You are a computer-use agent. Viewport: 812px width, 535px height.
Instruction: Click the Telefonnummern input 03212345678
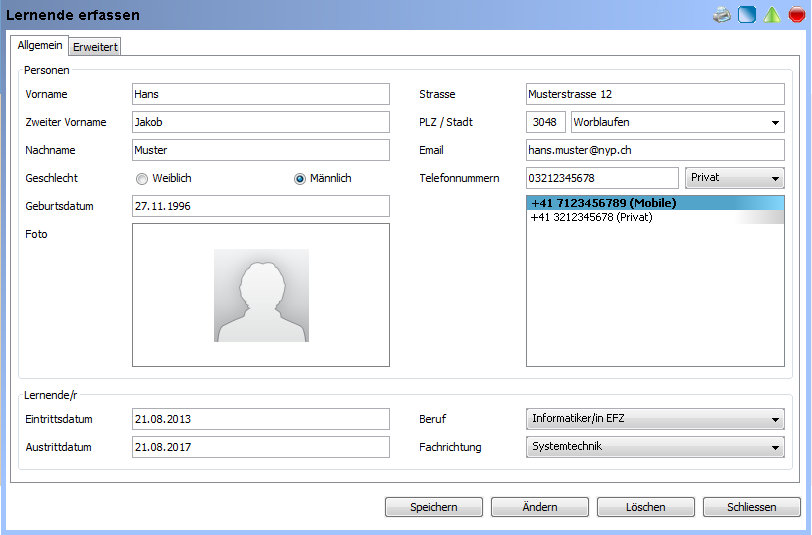click(602, 178)
